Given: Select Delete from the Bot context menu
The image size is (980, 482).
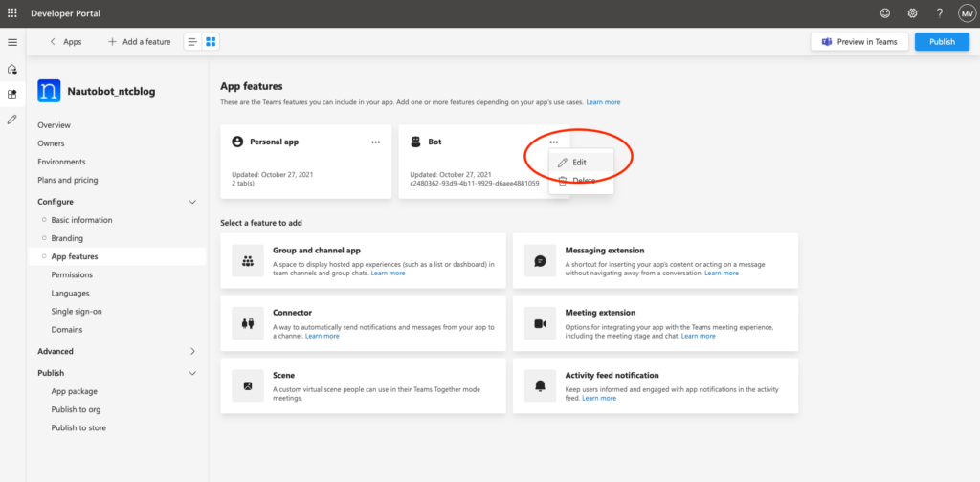Looking at the screenshot, I should tap(581, 181).
